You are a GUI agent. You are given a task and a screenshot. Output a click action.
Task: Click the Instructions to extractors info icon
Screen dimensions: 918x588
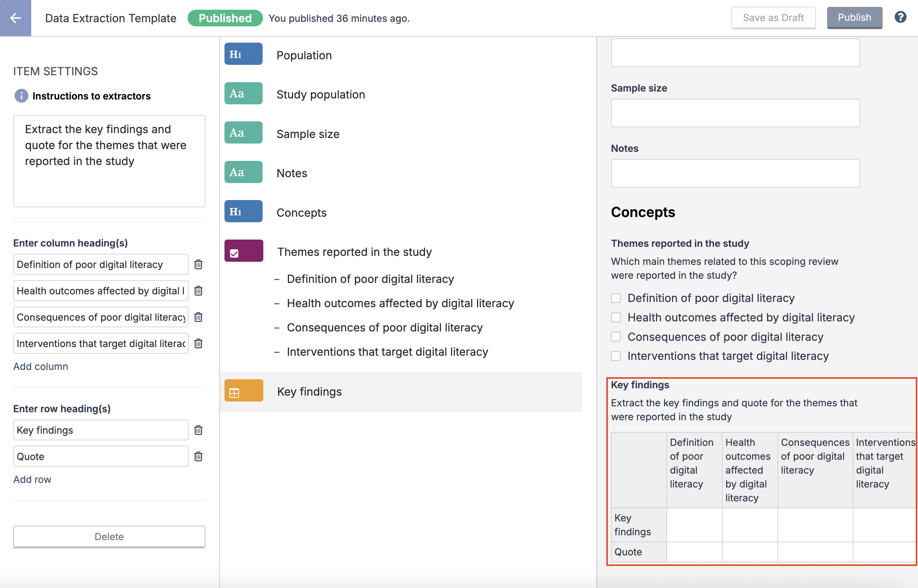(x=21, y=96)
